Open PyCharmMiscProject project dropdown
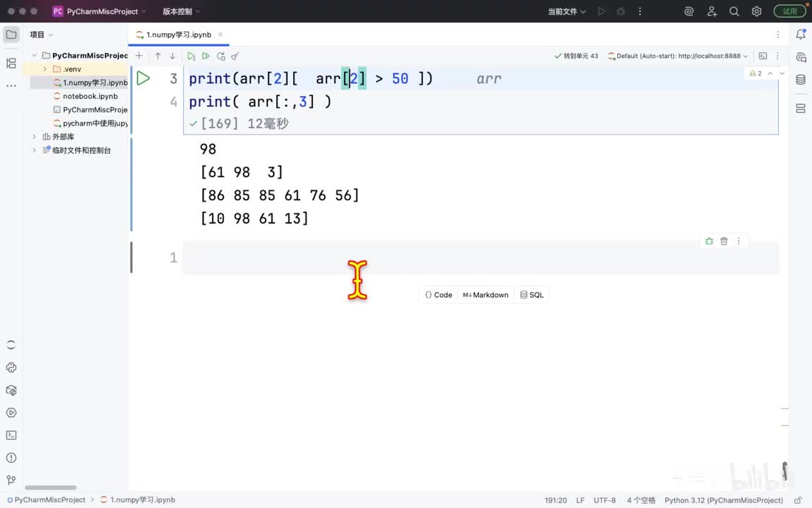The image size is (812, 508). click(x=99, y=11)
